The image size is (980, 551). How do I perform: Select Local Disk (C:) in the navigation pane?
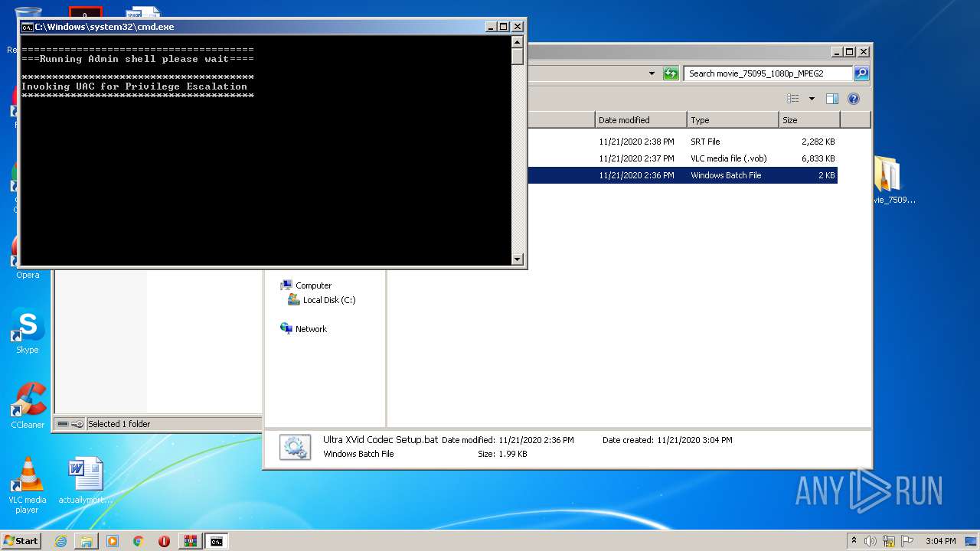(x=322, y=300)
